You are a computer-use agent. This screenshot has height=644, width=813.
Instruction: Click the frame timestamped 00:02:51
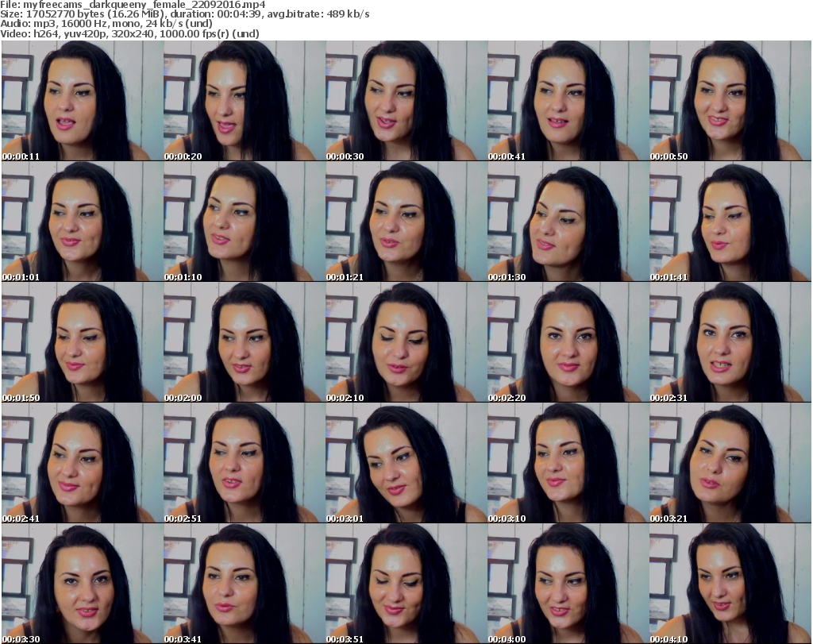(x=244, y=463)
